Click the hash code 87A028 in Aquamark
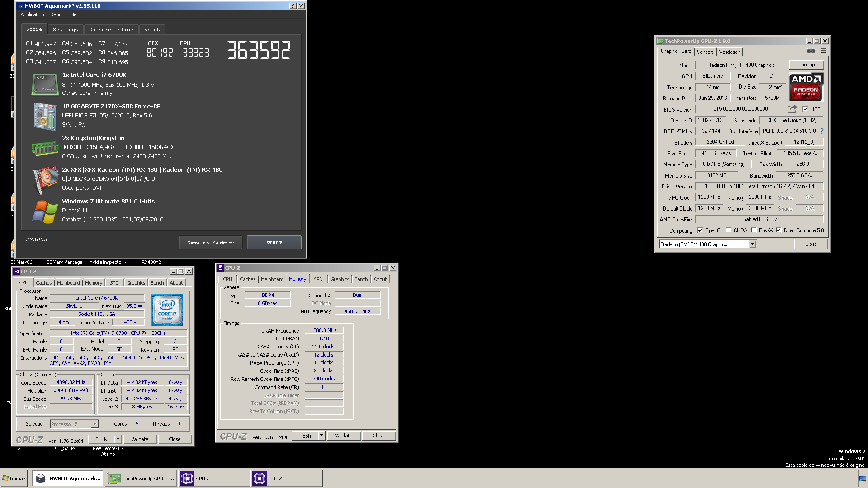This screenshot has width=868, height=488. (37, 239)
